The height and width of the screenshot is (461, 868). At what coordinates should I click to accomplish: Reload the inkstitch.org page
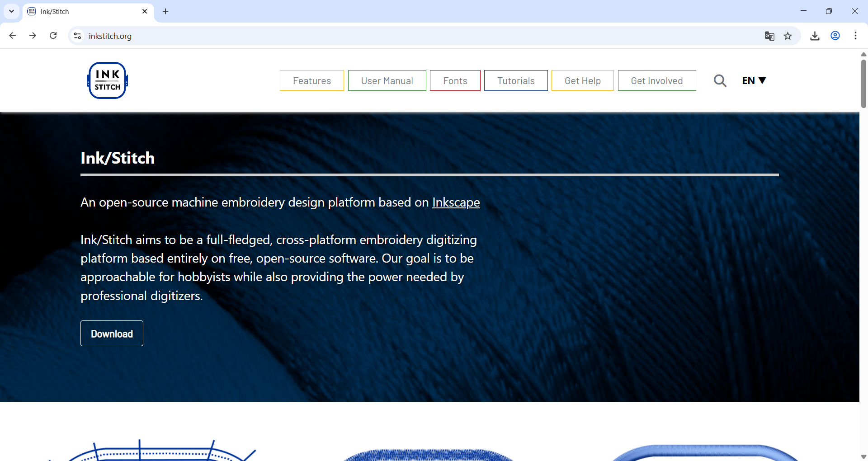[x=53, y=36]
